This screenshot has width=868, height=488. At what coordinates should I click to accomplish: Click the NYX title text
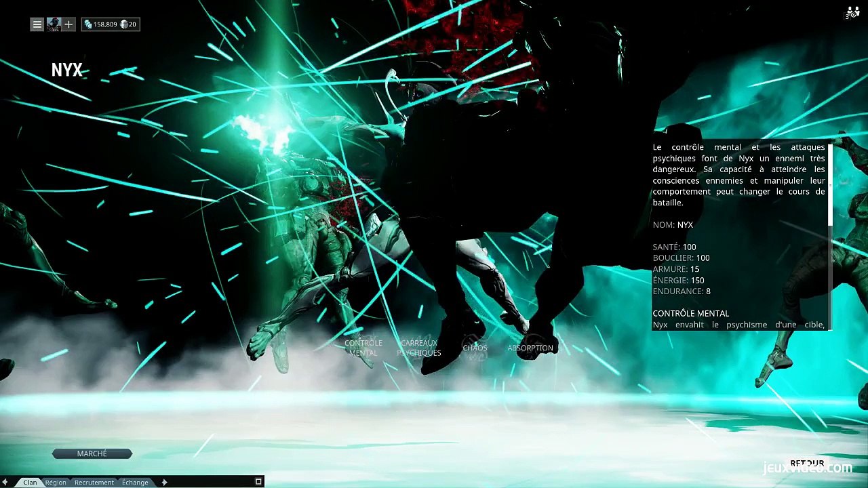[66, 70]
